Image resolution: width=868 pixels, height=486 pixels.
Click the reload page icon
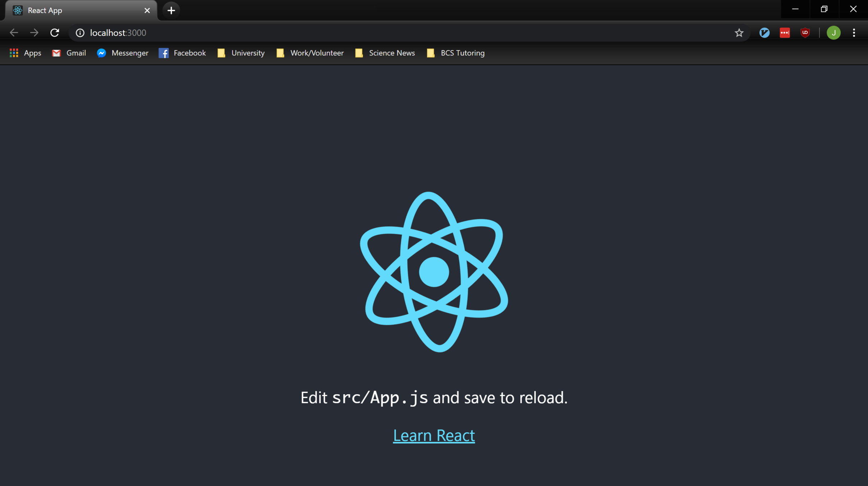pos(55,33)
